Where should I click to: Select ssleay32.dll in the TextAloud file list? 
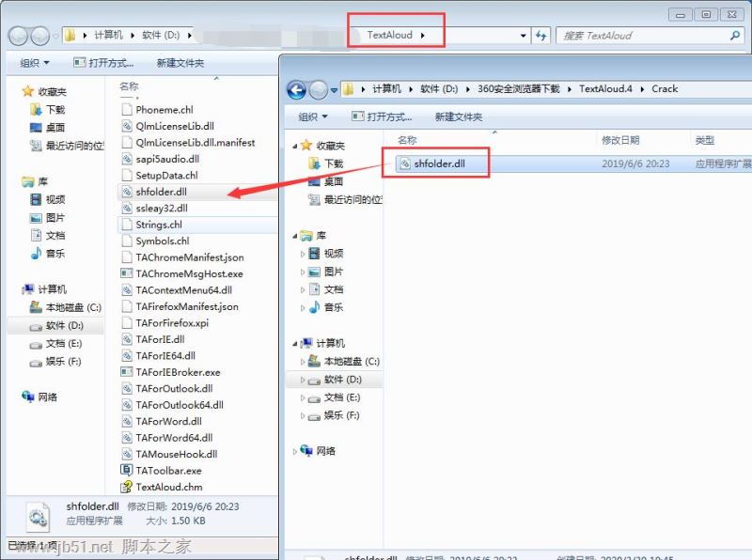pyautogui.click(x=162, y=208)
